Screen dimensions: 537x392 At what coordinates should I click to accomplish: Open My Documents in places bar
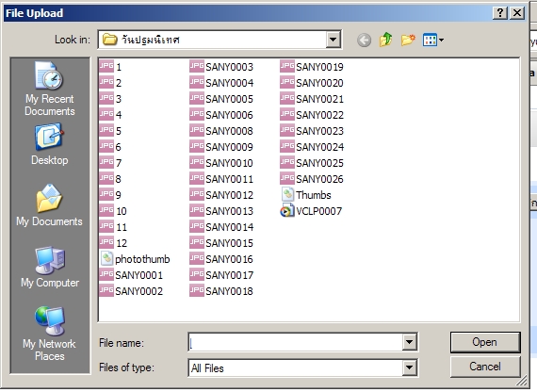pyautogui.click(x=50, y=204)
